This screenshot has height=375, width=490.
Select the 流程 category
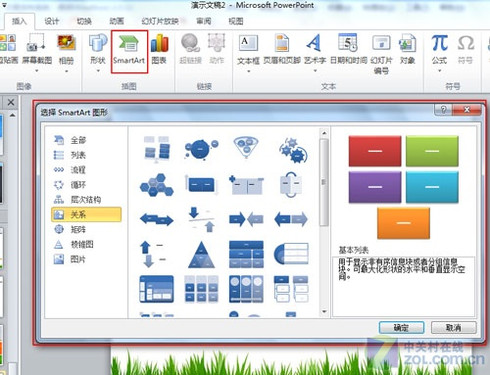(86, 170)
